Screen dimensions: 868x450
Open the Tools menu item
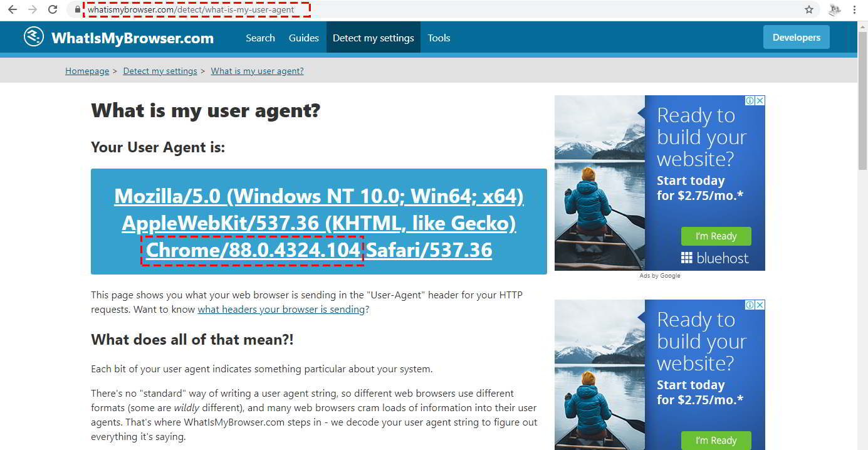click(439, 38)
